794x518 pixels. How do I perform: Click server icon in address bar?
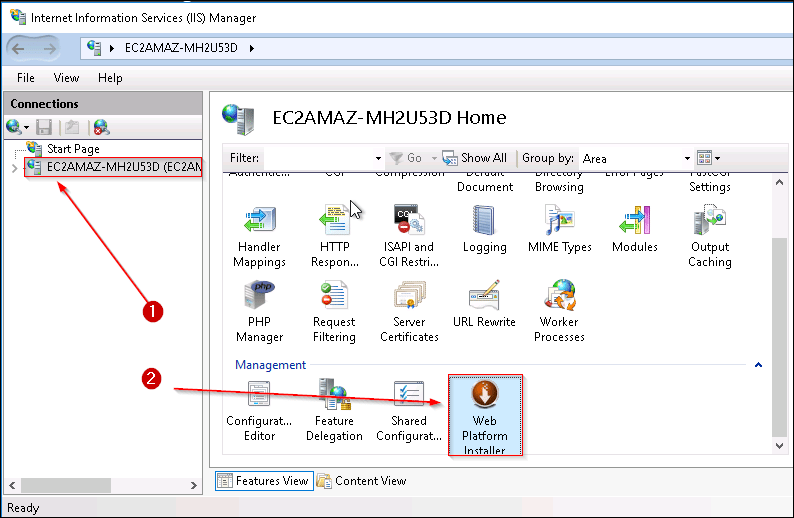click(94, 48)
